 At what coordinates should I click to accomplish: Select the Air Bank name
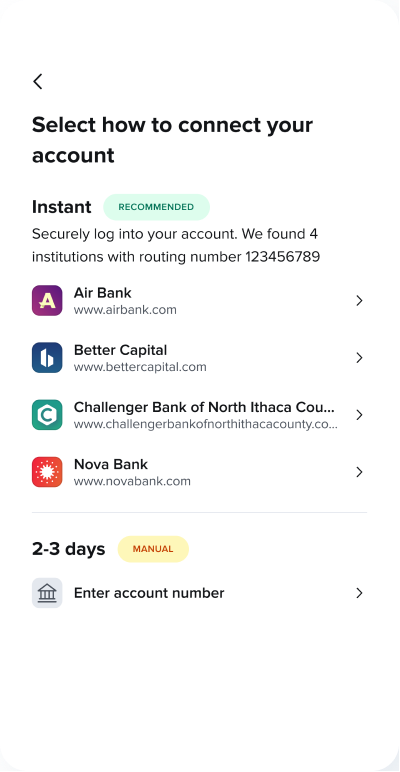click(x=102, y=293)
